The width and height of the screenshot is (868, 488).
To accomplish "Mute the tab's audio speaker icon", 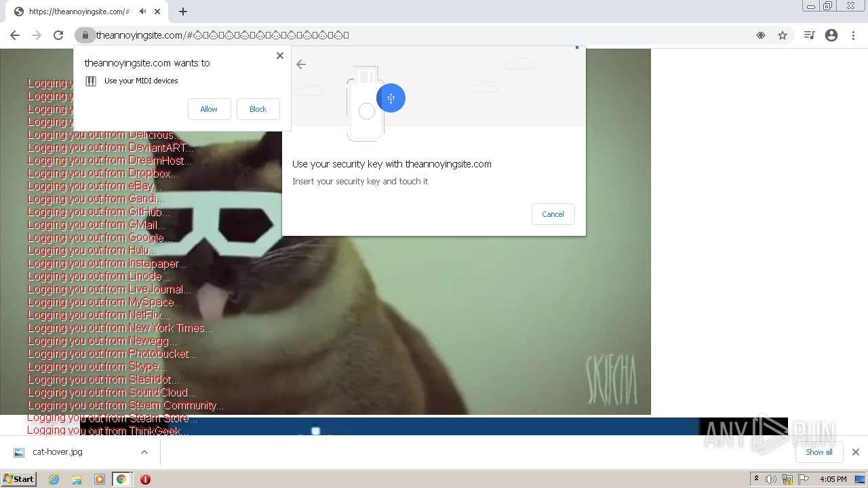I will (x=142, y=12).
